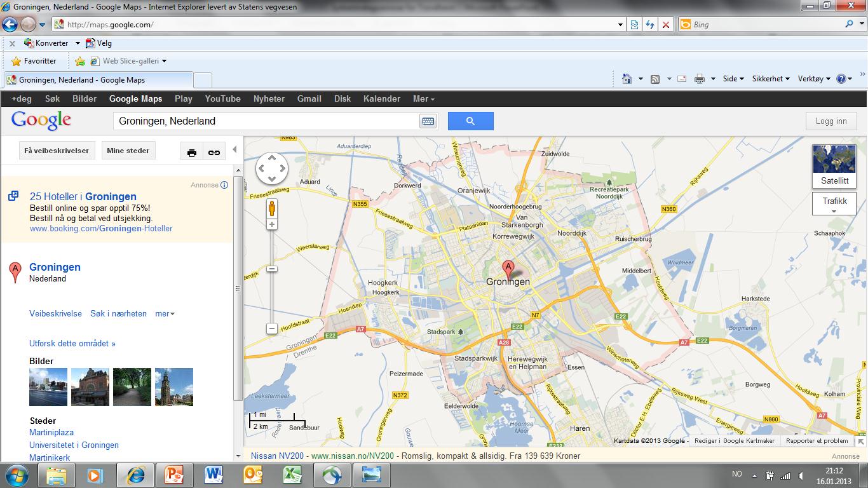This screenshot has height=488, width=868.
Task: Open the first photo thumbnail under Bilder
Action: point(48,386)
